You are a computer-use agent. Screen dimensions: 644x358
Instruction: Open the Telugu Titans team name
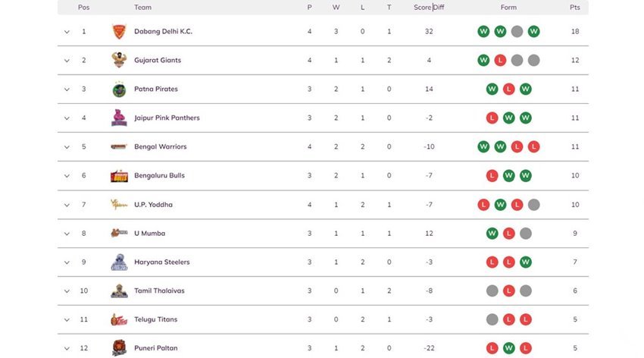click(156, 320)
